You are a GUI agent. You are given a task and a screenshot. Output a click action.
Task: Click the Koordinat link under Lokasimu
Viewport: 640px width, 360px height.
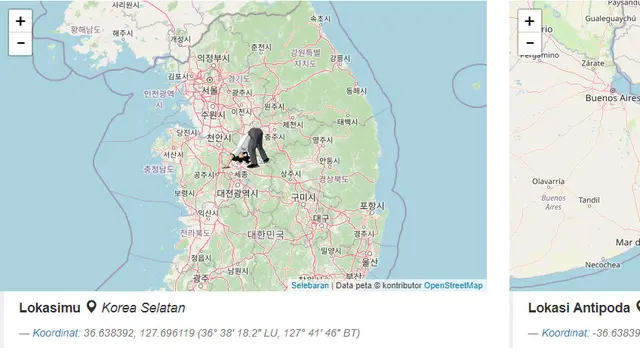click(x=56, y=333)
